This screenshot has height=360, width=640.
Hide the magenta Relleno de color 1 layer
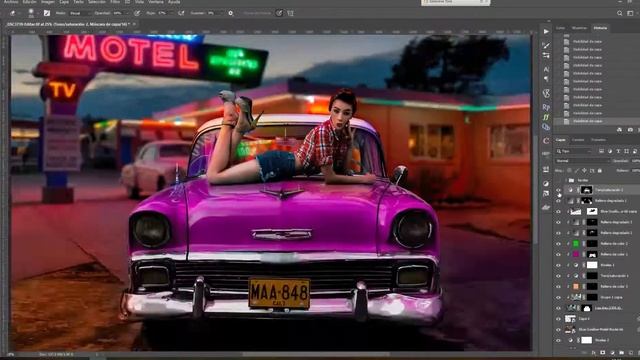point(558,254)
